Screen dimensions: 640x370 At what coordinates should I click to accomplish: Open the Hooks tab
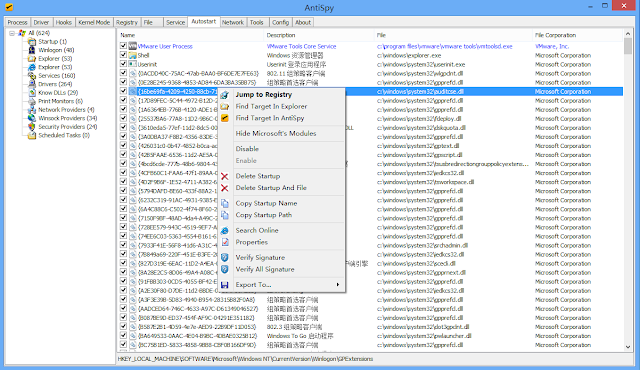(x=63, y=22)
